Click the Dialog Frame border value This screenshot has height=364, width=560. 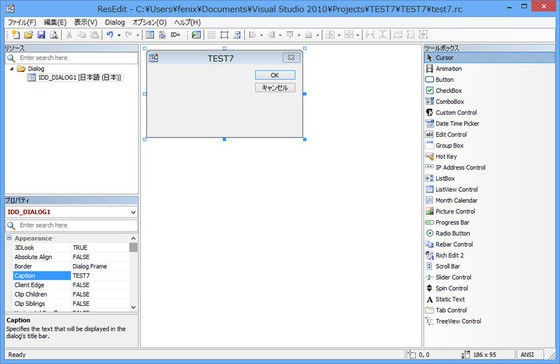[x=100, y=266]
